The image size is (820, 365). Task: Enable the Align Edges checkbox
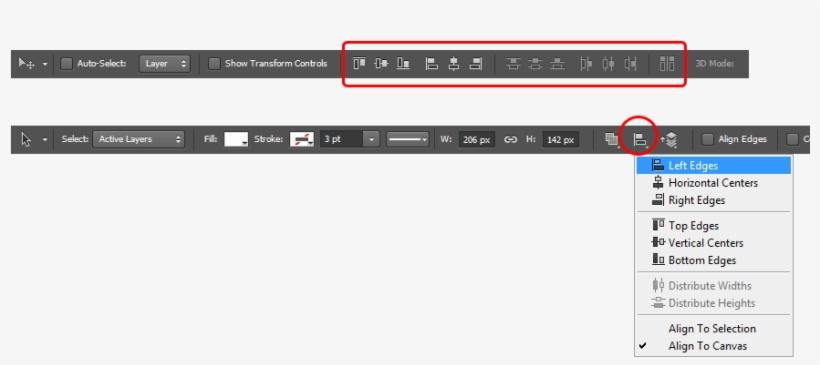pos(708,139)
